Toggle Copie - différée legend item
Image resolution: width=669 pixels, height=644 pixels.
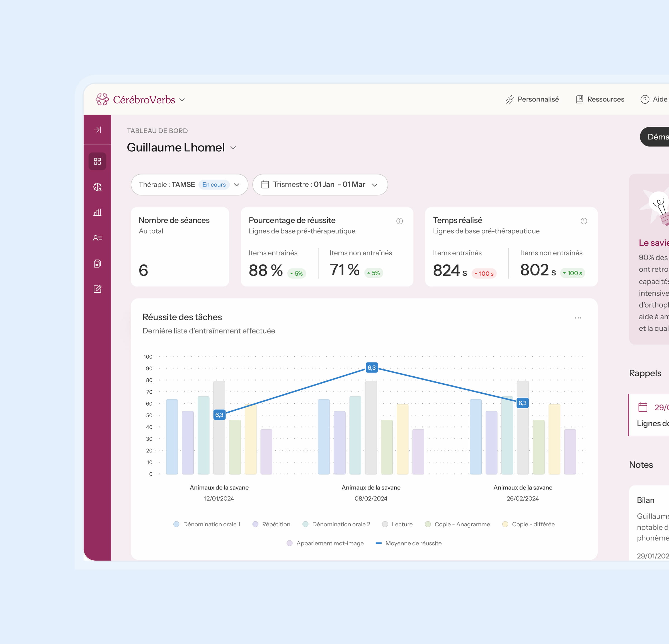(529, 524)
